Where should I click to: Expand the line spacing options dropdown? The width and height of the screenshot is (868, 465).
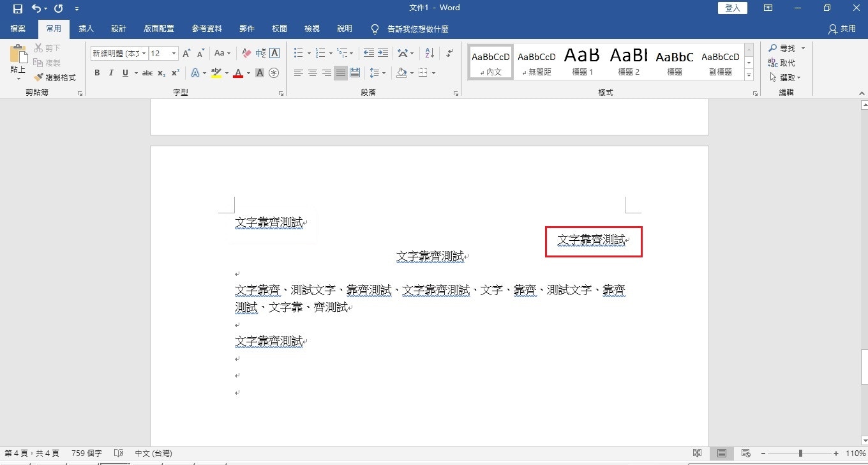(384, 72)
